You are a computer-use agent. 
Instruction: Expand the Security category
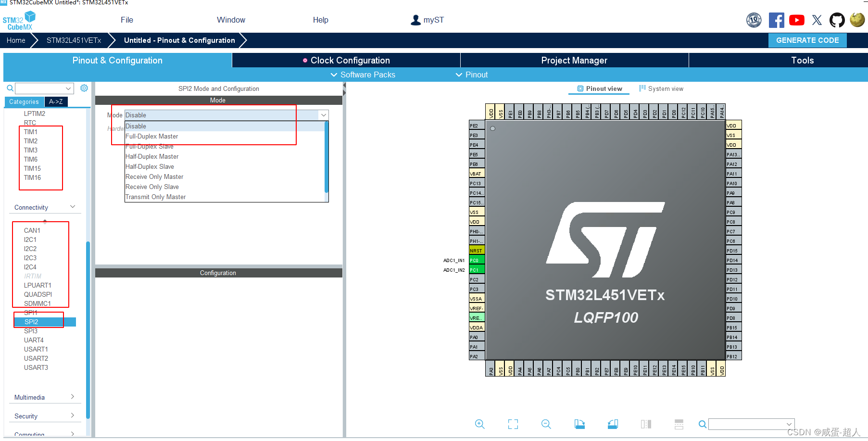pos(73,416)
